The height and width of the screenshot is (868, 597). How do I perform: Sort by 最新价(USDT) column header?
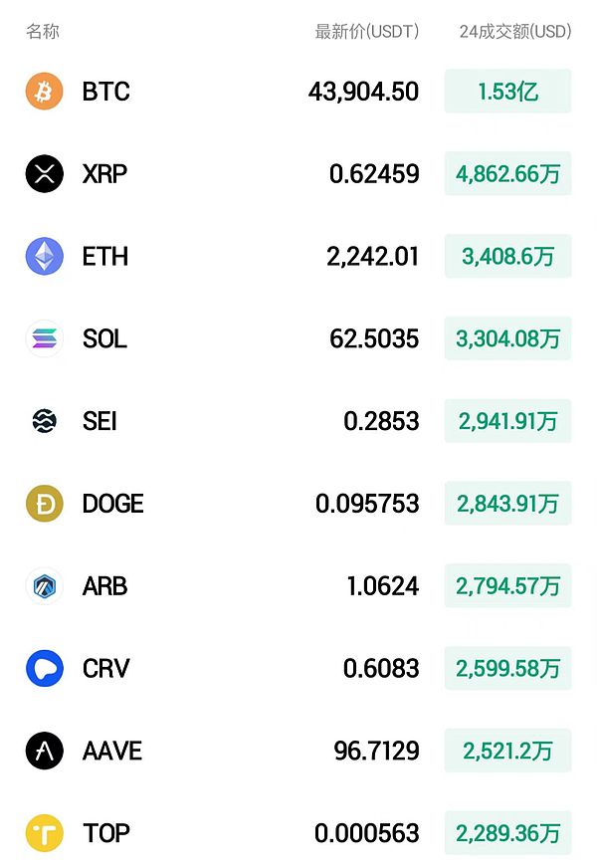click(366, 32)
